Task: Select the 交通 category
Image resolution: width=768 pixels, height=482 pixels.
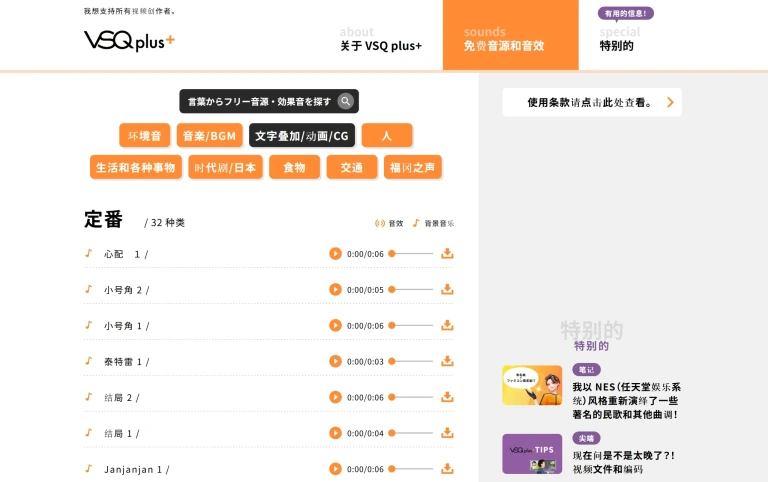Action: [x=352, y=168]
